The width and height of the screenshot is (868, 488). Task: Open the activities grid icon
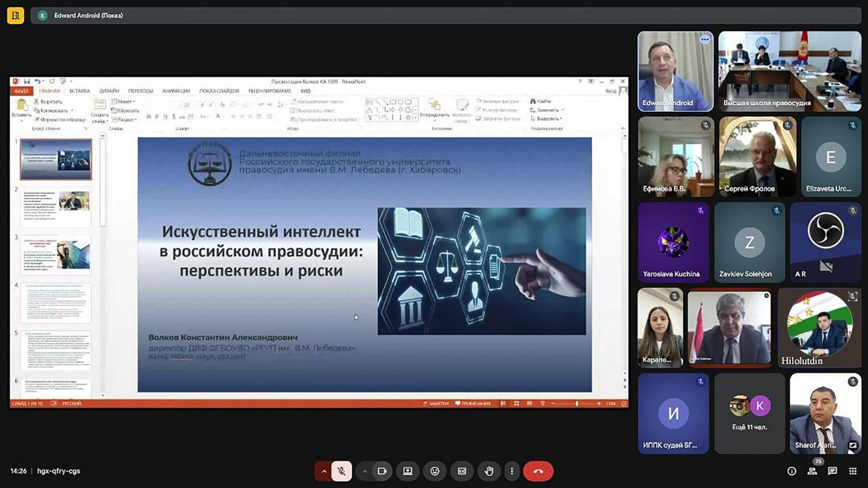[x=853, y=471]
